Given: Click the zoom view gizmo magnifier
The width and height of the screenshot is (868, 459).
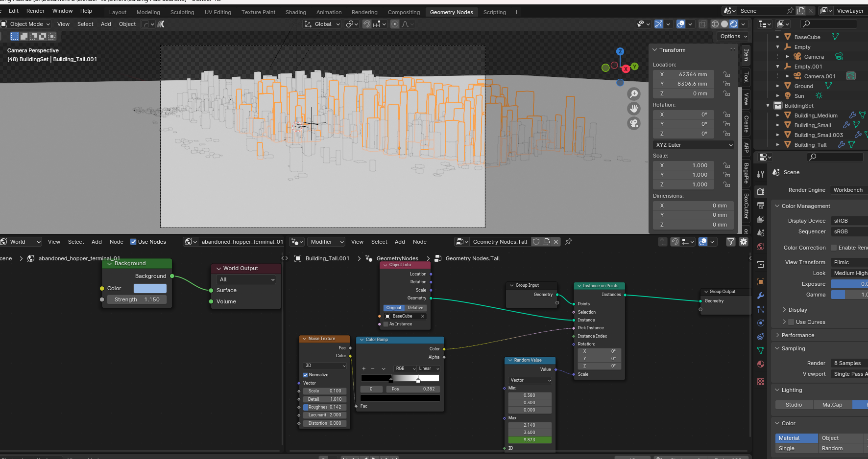Looking at the screenshot, I should (x=634, y=94).
